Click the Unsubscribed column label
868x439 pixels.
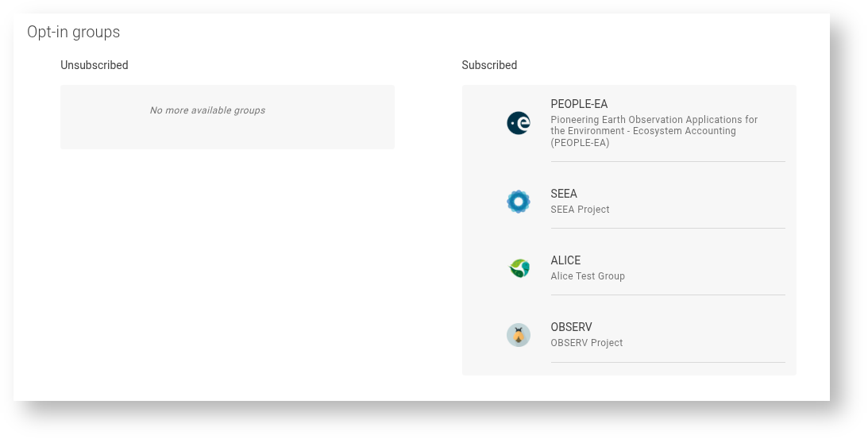94,65
